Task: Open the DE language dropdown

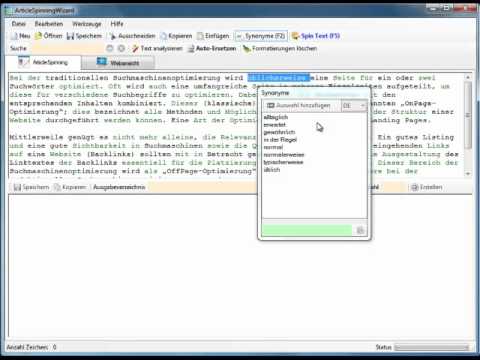Action: [354, 106]
